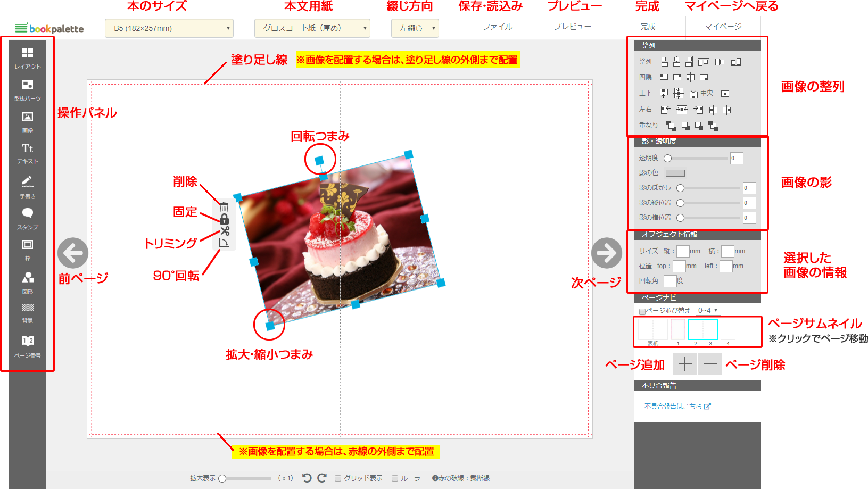Center image vertically in 上下 row
Viewport: 868px width, 489px height.
[679, 94]
